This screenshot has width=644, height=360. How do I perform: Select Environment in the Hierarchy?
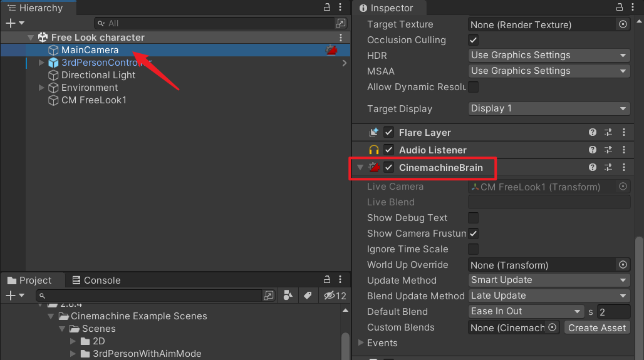[x=90, y=88]
